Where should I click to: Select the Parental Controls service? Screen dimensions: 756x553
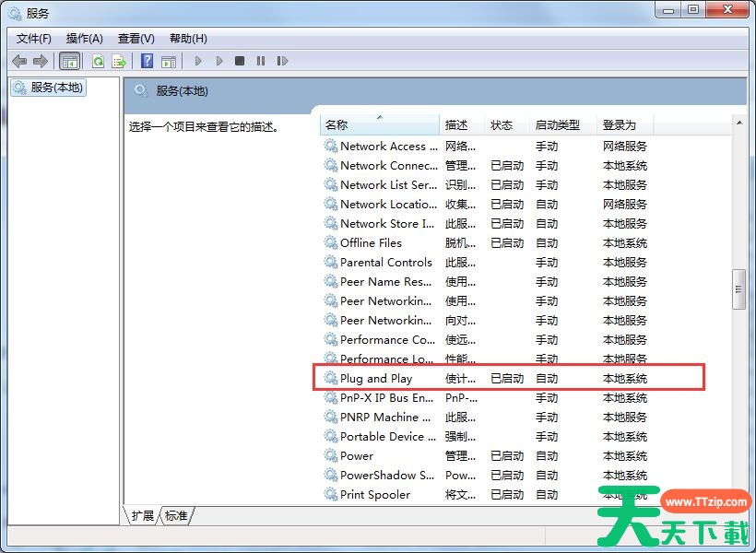[x=486, y=263]
